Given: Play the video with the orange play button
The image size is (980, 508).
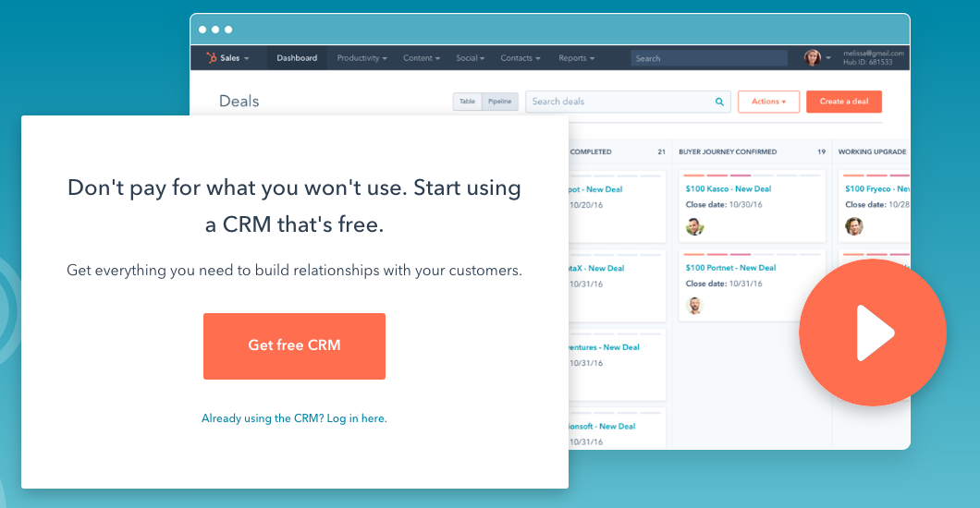Looking at the screenshot, I should [x=873, y=333].
